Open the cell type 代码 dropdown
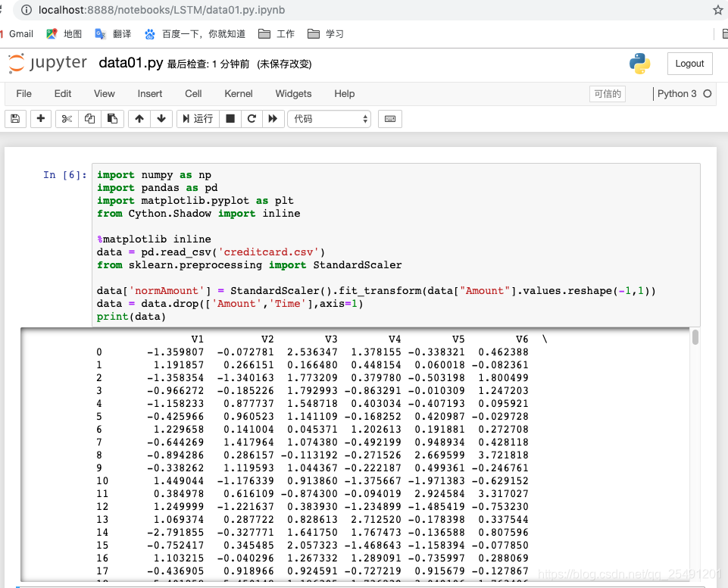728x588 pixels. pyautogui.click(x=330, y=119)
